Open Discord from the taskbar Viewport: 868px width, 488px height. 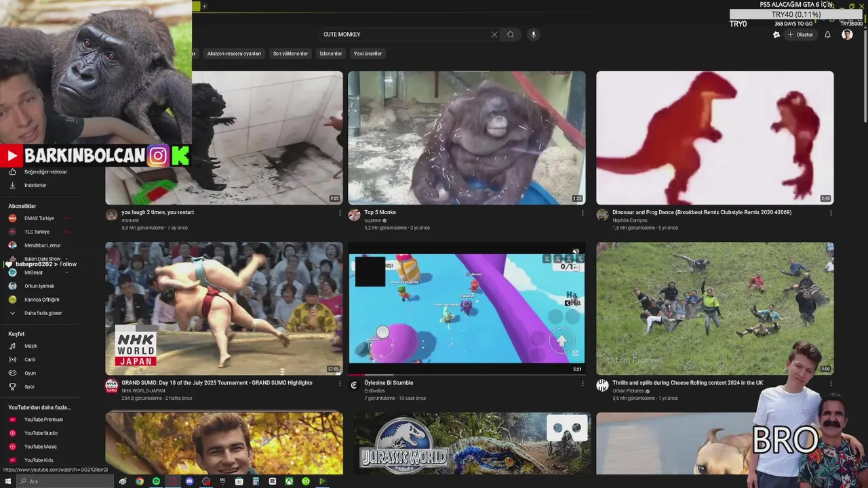point(189,481)
